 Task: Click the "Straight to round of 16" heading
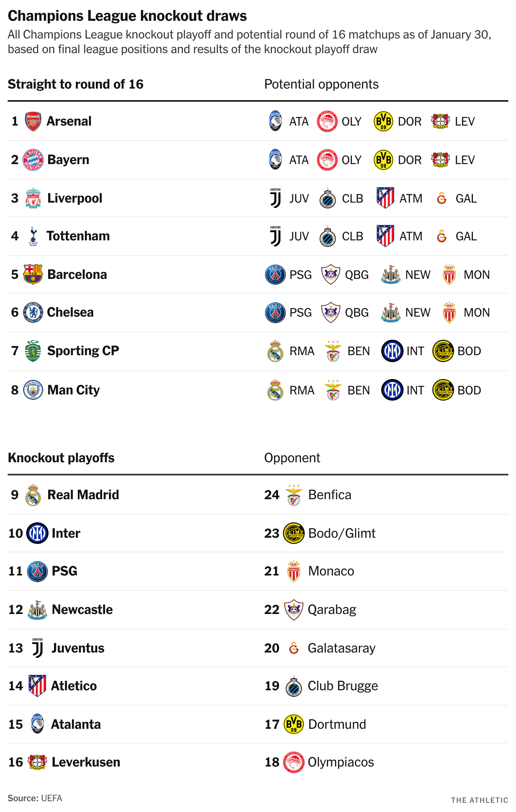pos(75,84)
